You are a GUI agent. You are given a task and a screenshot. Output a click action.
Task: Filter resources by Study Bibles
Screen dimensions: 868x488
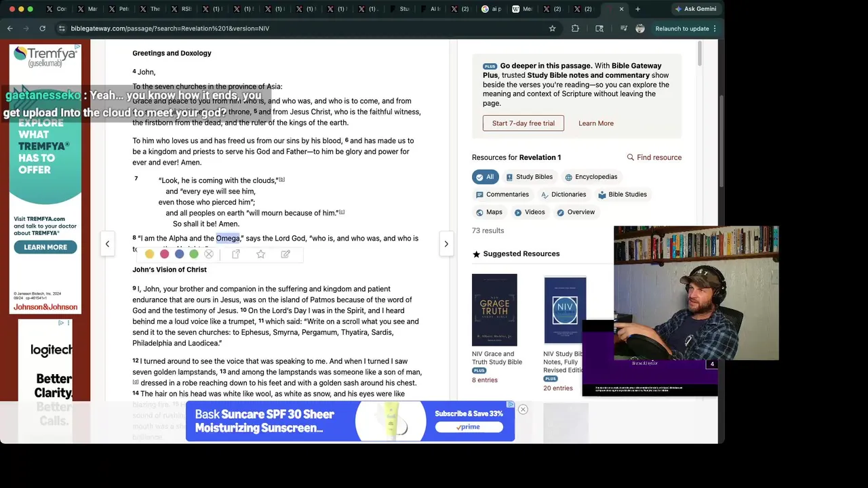pos(529,177)
